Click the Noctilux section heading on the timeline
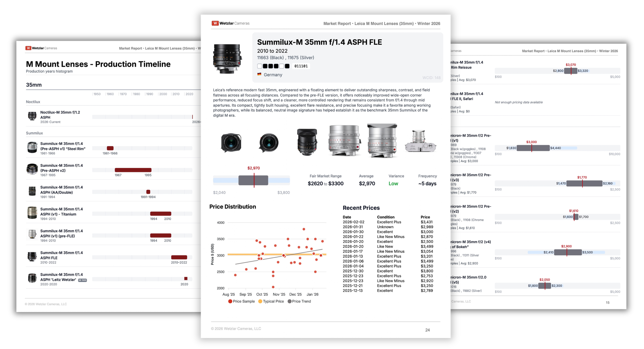This screenshot has width=644, height=349. point(33,102)
